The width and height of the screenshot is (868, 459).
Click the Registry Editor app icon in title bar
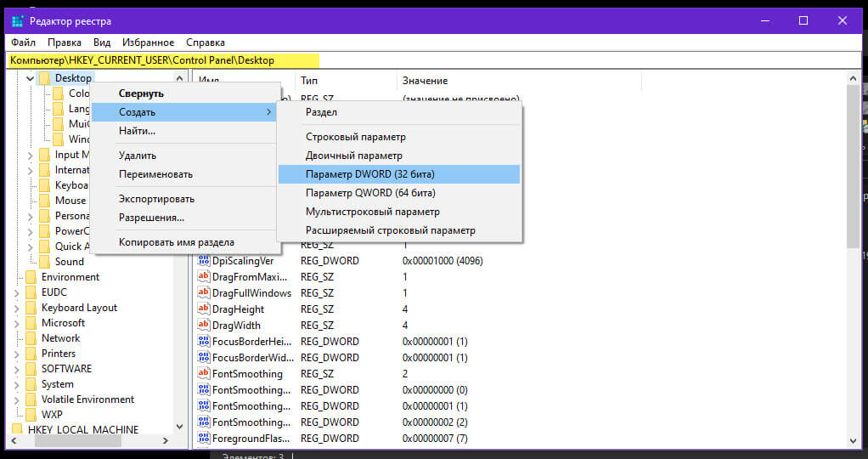[18, 21]
